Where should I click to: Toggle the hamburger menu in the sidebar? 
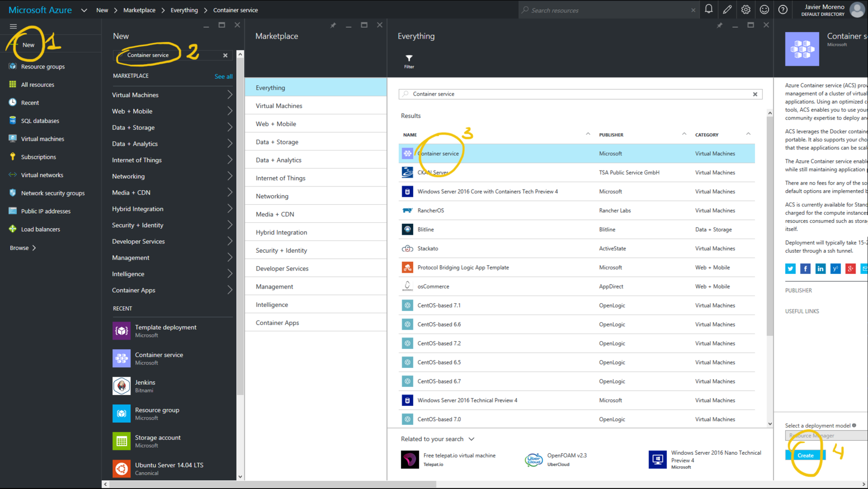click(13, 26)
